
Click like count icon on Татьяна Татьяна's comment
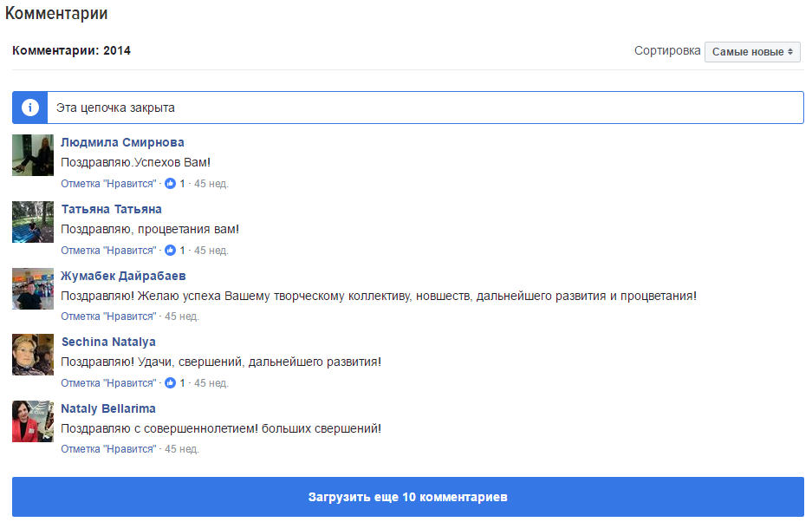coord(170,251)
